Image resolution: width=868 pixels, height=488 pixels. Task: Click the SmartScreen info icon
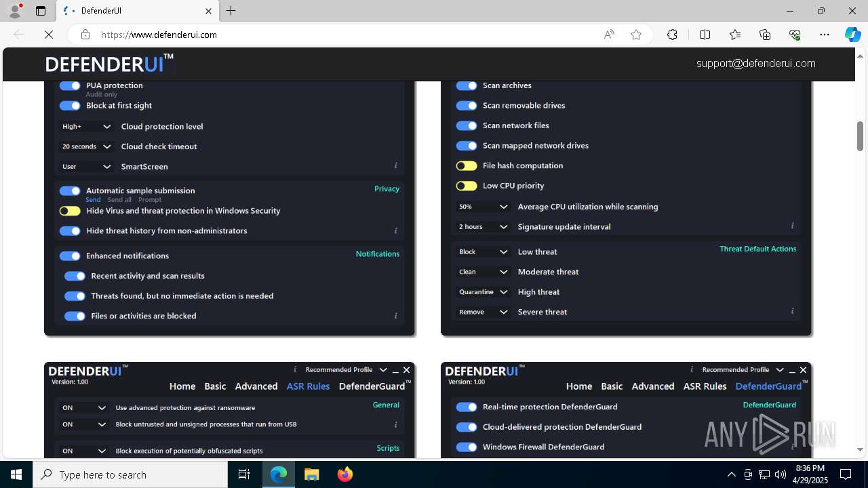click(x=396, y=165)
